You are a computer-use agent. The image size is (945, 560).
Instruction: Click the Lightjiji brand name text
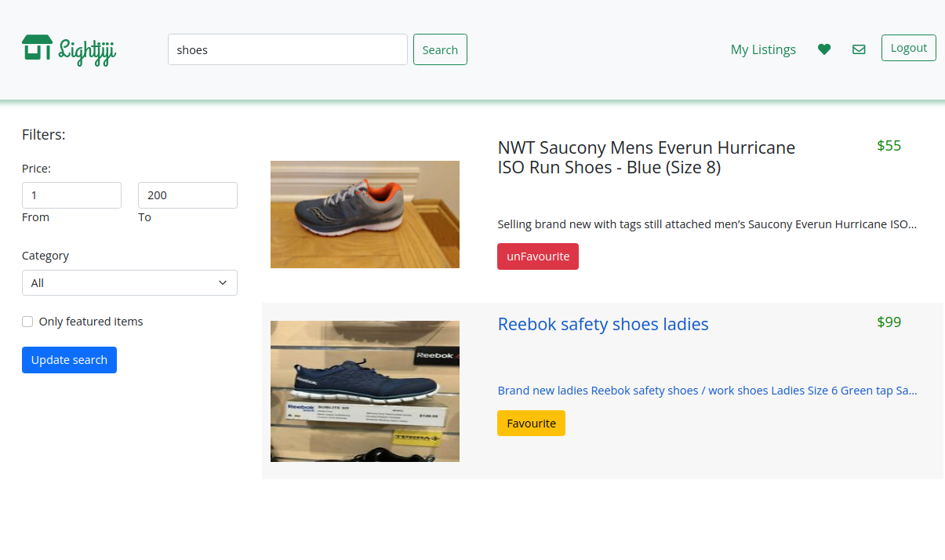[88, 51]
